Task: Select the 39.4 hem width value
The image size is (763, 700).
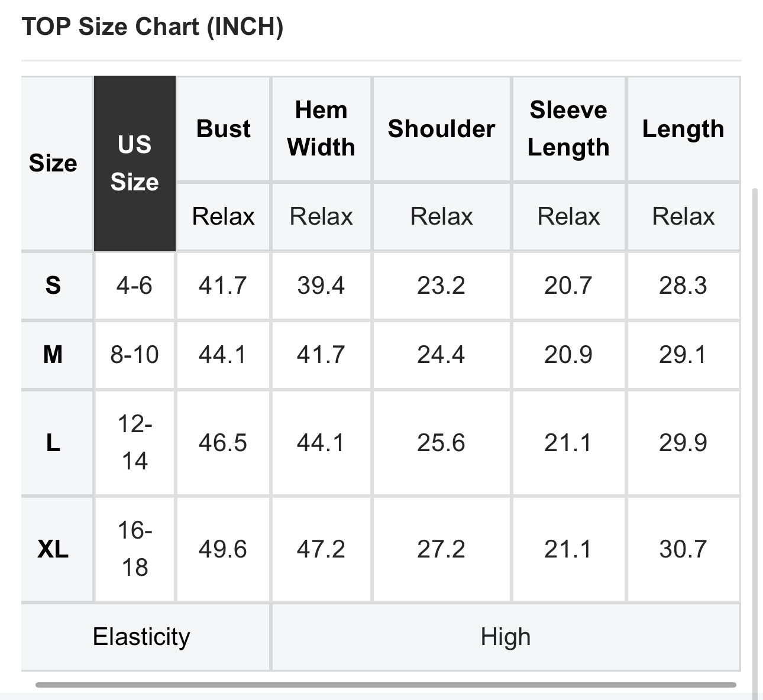Action: click(321, 286)
